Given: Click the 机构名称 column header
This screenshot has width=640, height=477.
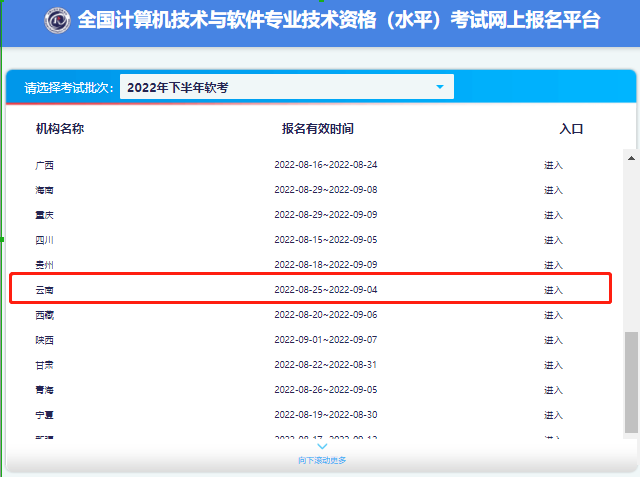Looking at the screenshot, I should pos(59,129).
